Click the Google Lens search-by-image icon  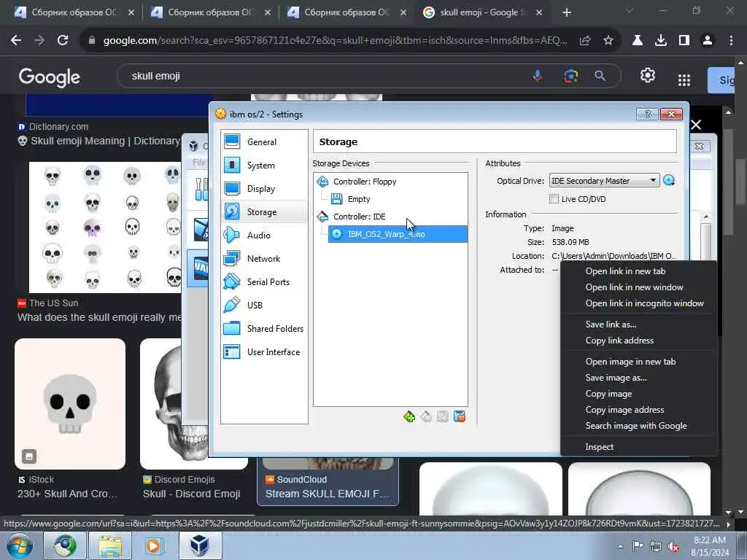tap(570, 76)
